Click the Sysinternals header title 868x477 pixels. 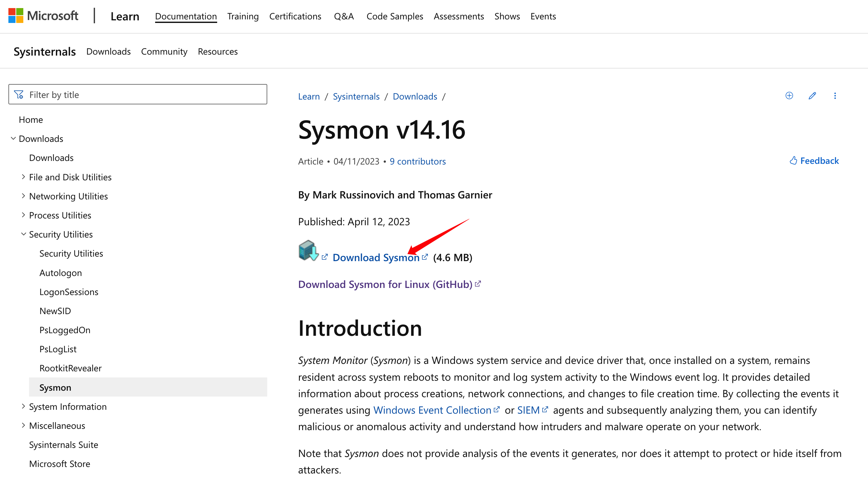(x=45, y=51)
